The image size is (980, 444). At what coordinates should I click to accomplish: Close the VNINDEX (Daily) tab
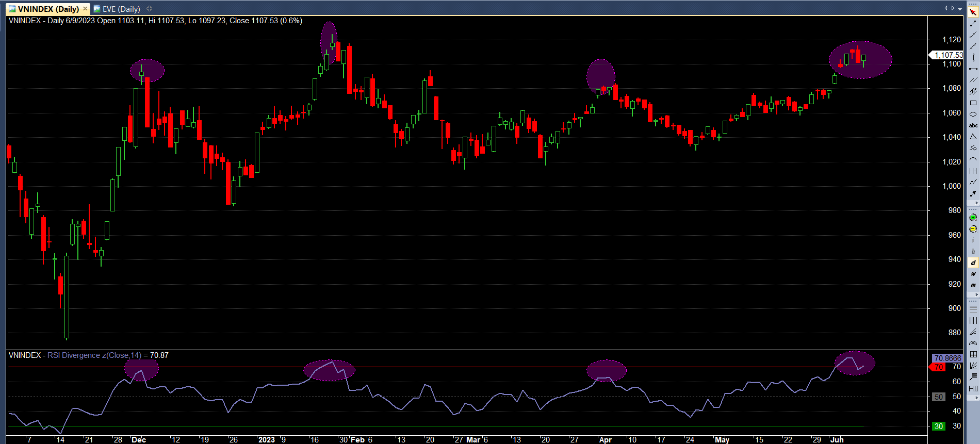[x=85, y=9]
